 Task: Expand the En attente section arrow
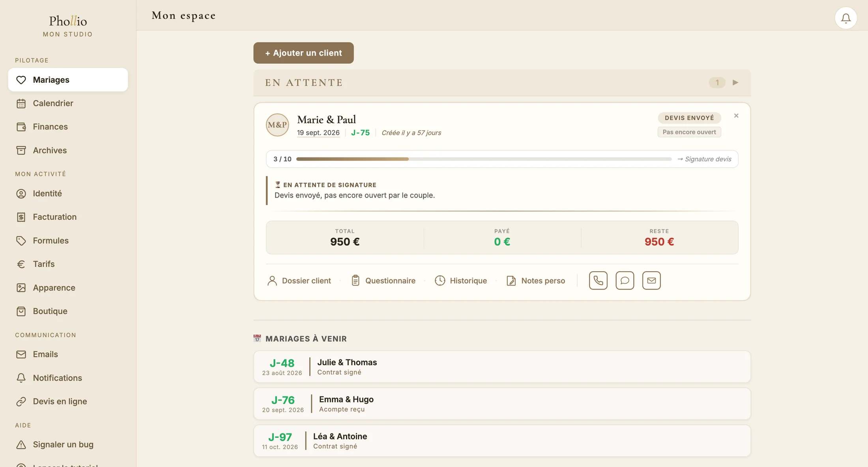735,82
